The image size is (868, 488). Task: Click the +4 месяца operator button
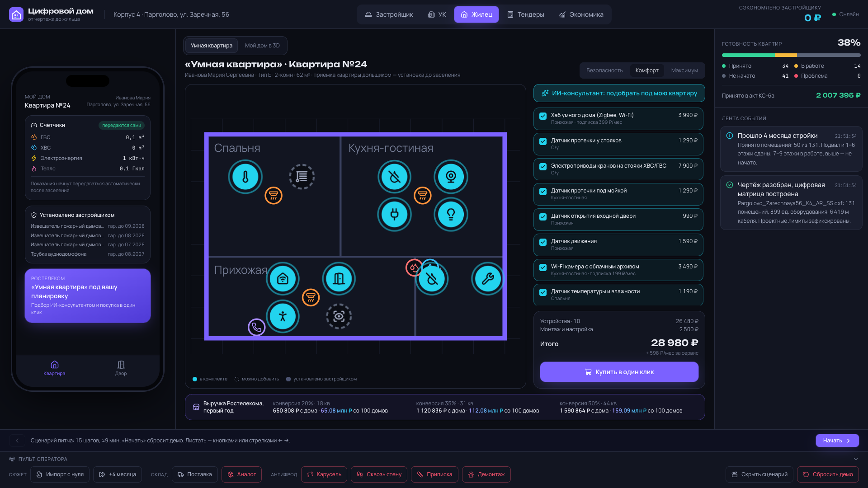click(118, 474)
